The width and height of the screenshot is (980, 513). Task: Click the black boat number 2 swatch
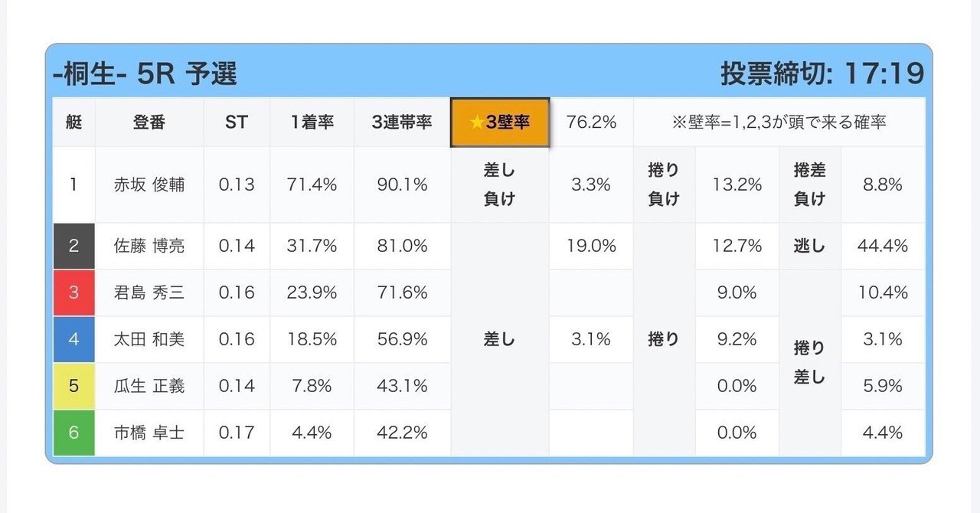73,246
